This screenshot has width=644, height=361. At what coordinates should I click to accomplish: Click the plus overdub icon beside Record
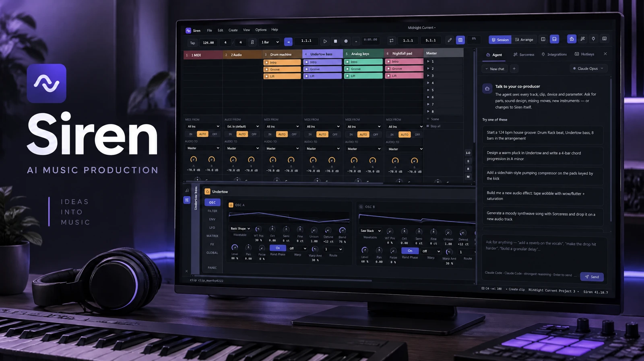pyautogui.click(x=356, y=41)
